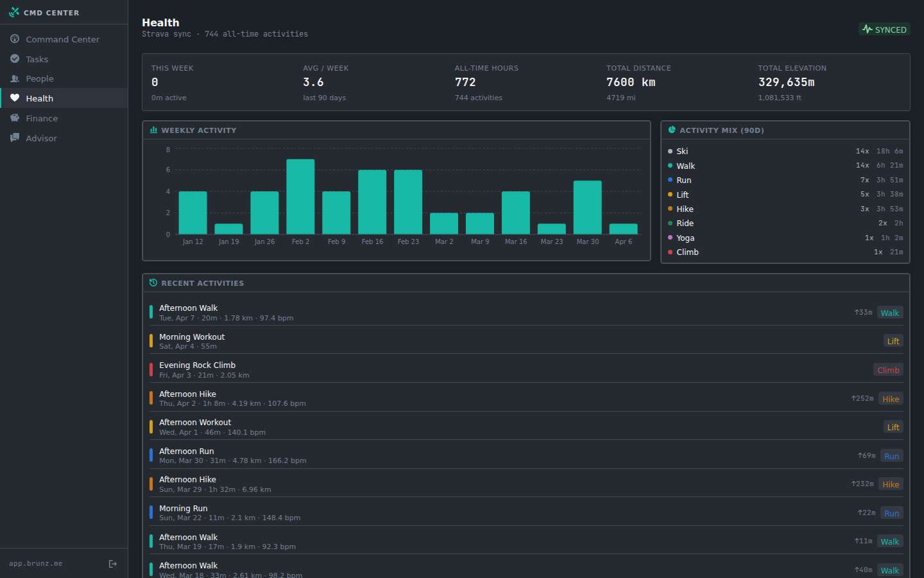Click the Hike row in Activity Mix
This screenshot has width=924, height=578.
click(785, 209)
